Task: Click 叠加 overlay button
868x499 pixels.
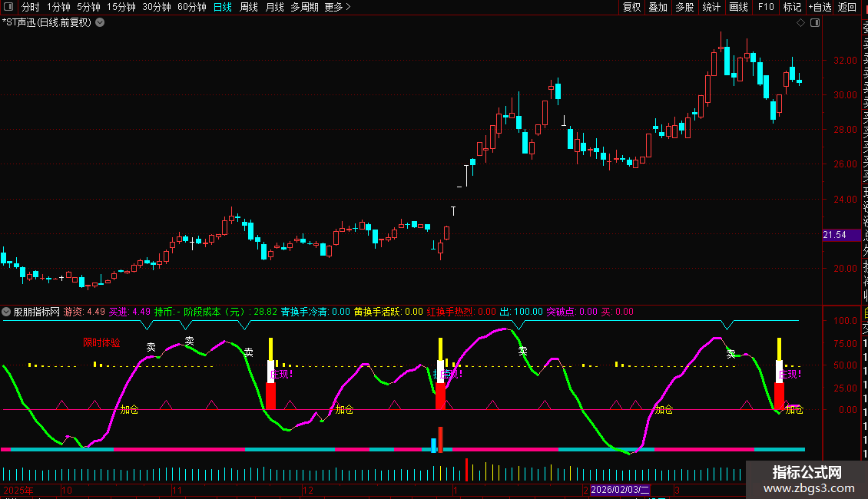Action: pos(658,7)
